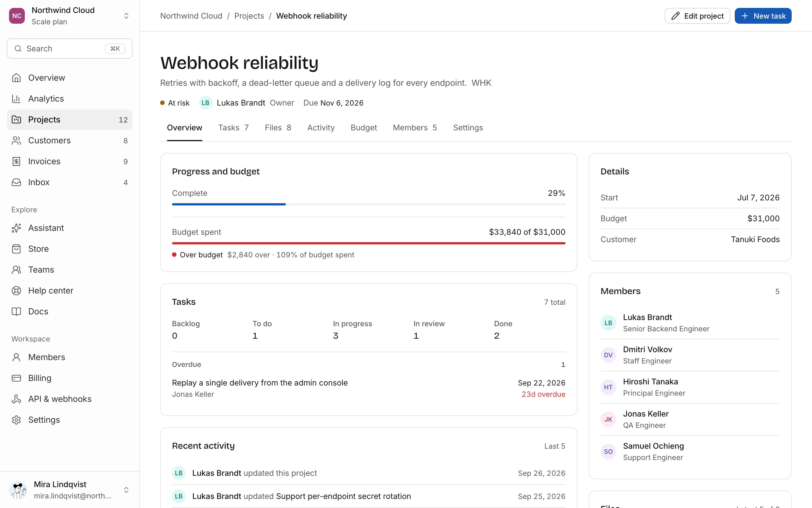This screenshot has height=508, width=812.
Task: Open the Assistant sparkle icon
Action: pyautogui.click(x=16, y=228)
